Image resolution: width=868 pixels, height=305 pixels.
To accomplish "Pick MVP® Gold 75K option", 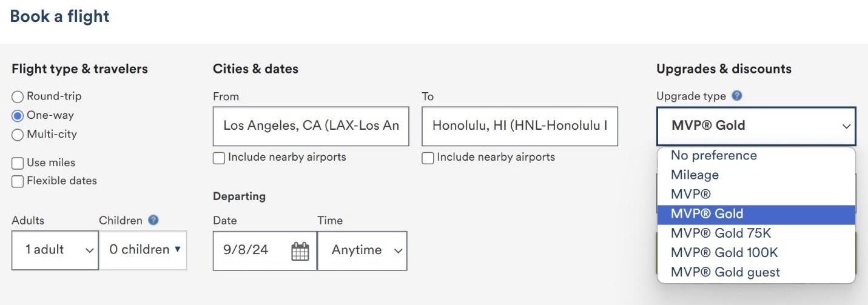I will tap(721, 233).
